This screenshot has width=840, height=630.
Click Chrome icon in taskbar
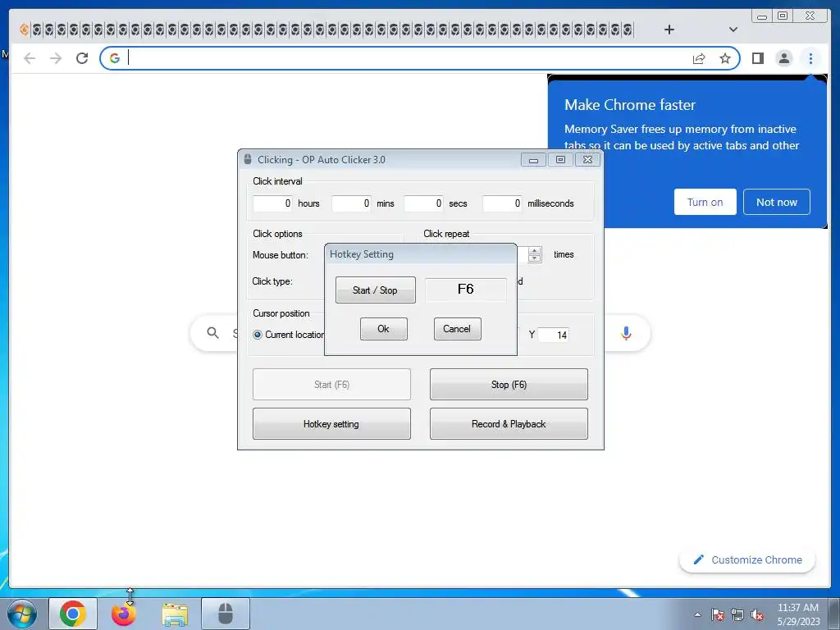[73, 614]
